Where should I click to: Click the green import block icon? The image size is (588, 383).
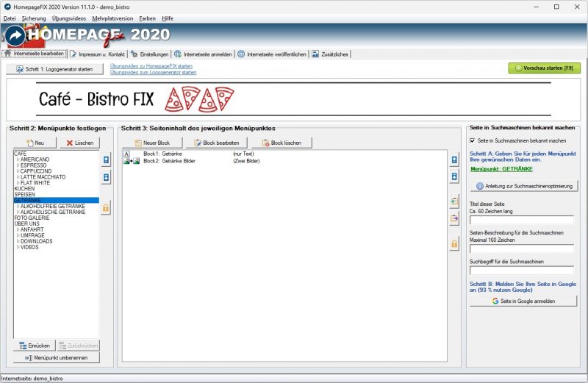point(454,201)
